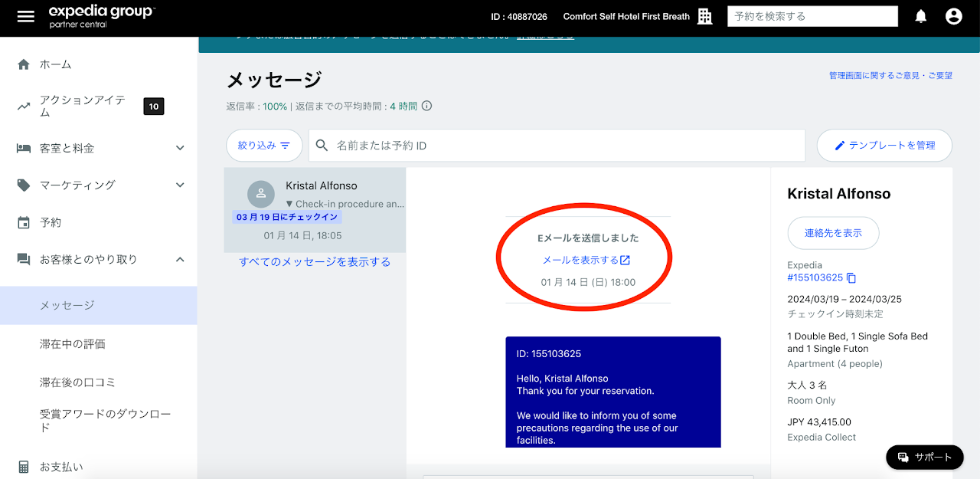Click すべてのメッセージを表示する link
Screen dimensions: 980x479
coord(315,262)
